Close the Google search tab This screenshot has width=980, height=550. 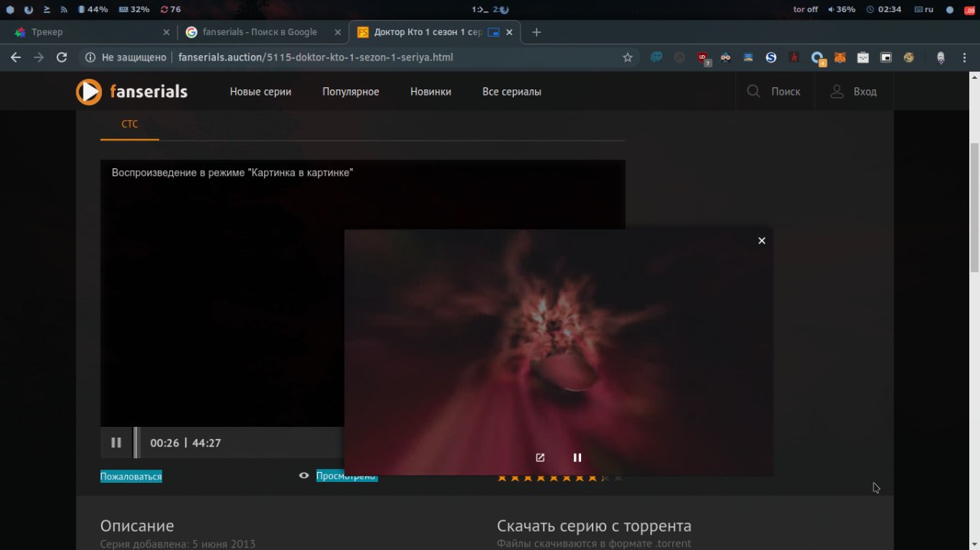coord(338,32)
